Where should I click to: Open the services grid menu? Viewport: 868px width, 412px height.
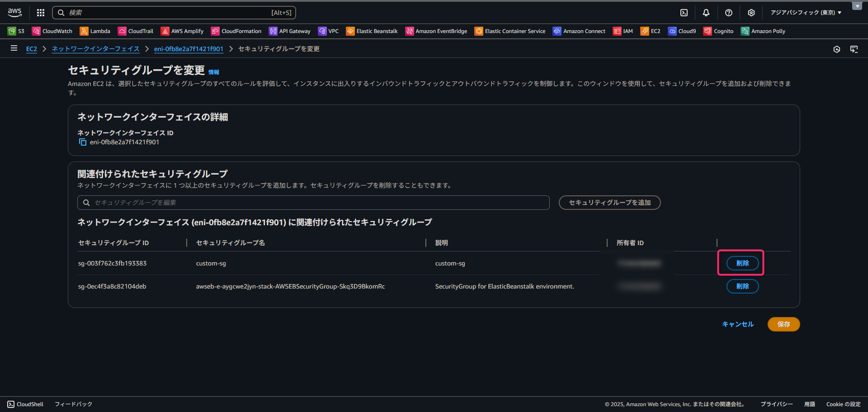tap(41, 13)
